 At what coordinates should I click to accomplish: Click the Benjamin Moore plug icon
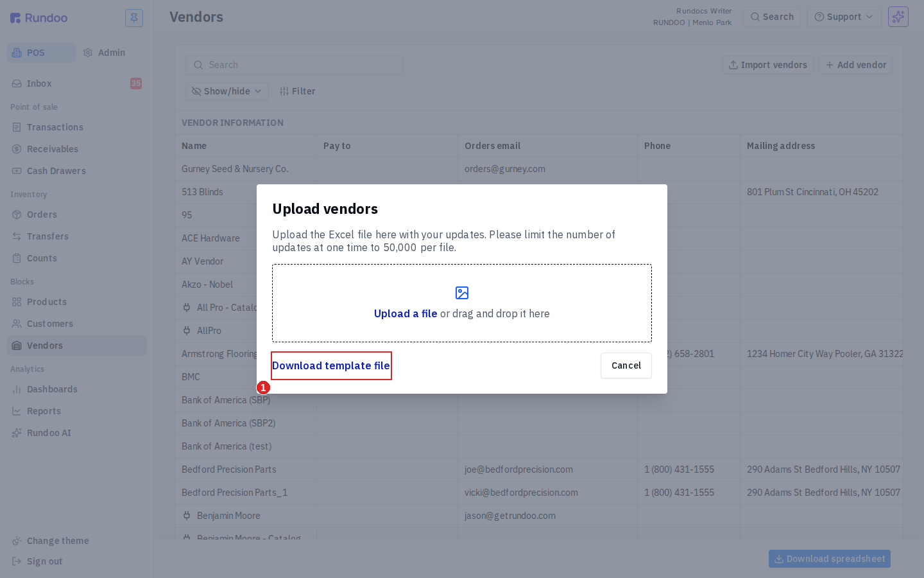click(x=187, y=516)
